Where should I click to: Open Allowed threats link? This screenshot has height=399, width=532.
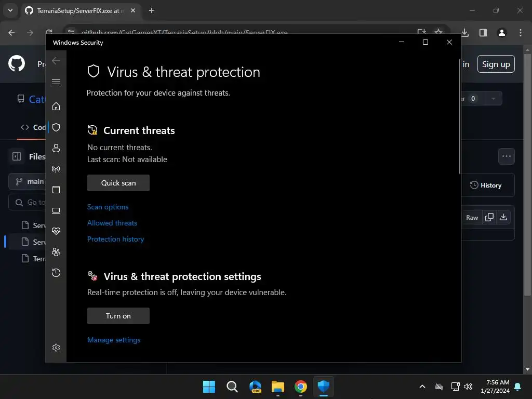pyautogui.click(x=112, y=223)
